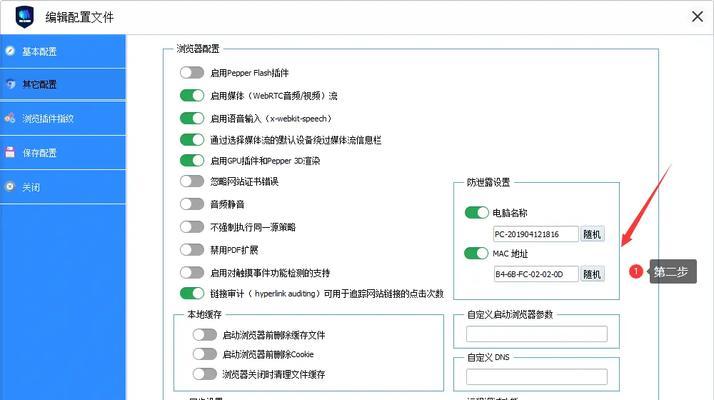Select 保存配置 in sidebar

pyautogui.click(x=63, y=153)
